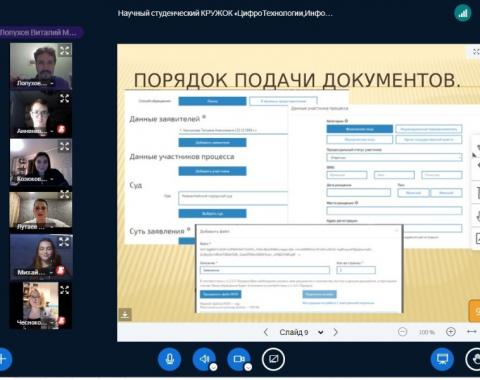Make the presentation area fullscreen

pos(476,52)
